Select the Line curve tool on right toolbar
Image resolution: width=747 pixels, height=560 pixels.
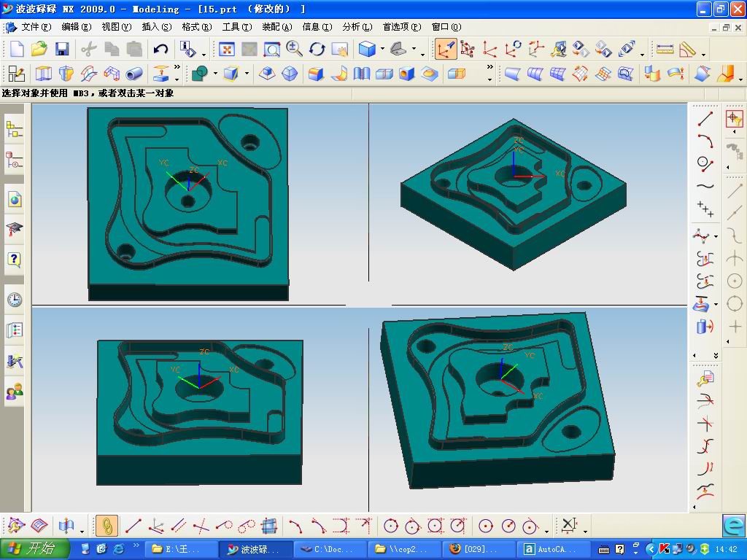705,119
